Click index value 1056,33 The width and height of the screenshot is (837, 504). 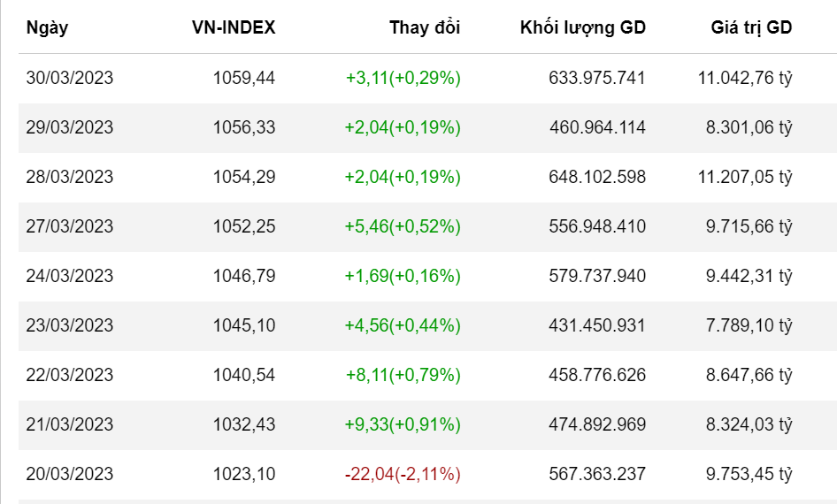coord(244,128)
